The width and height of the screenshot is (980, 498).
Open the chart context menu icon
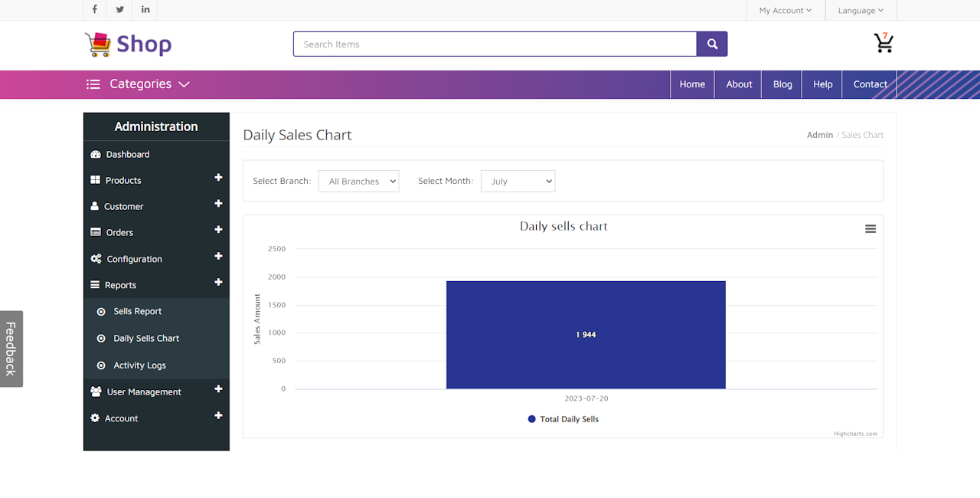pyautogui.click(x=870, y=228)
